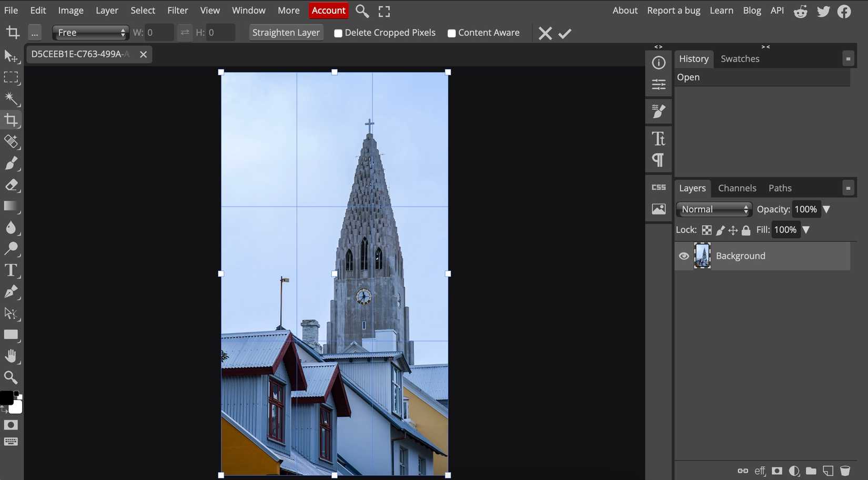The height and width of the screenshot is (480, 868).
Task: Activate the Zoom tool in toolbar
Action: click(x=11, y=377)
